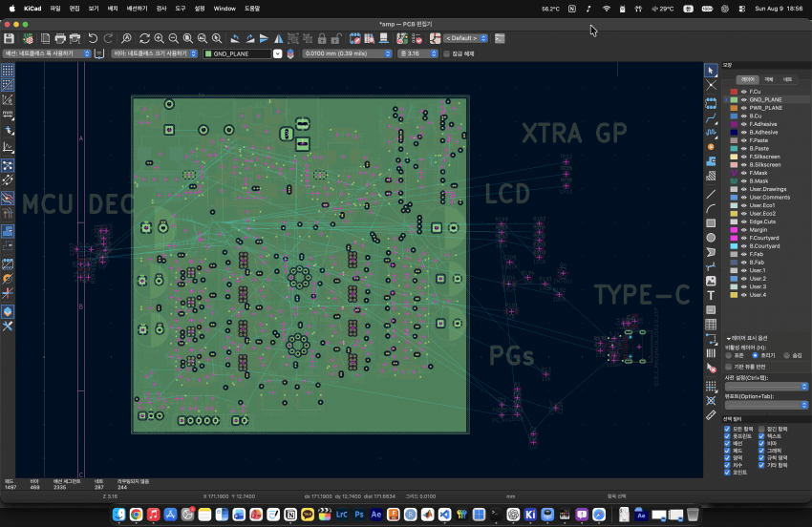Select the Add vias tool
The width and height of the screenshot is (812, 527).
[711, 147]
